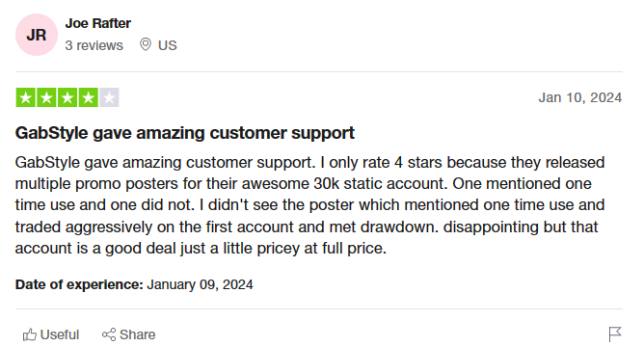This screenshot has width=644, height=347.
Task: Click the US country label
Action: point(168,45)
